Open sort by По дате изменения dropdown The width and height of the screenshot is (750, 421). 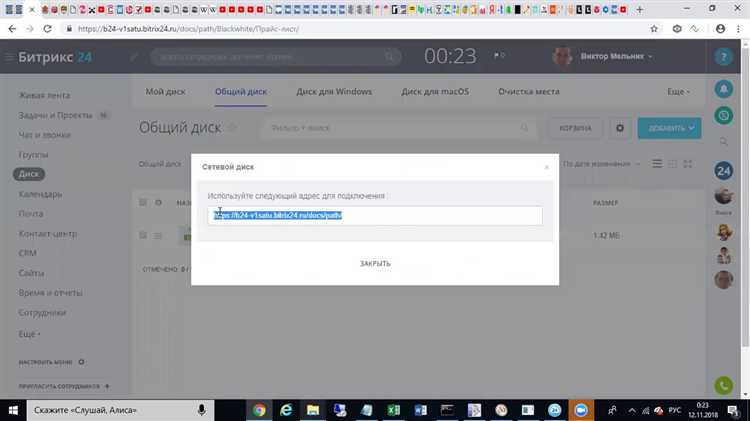pos(601,164)
